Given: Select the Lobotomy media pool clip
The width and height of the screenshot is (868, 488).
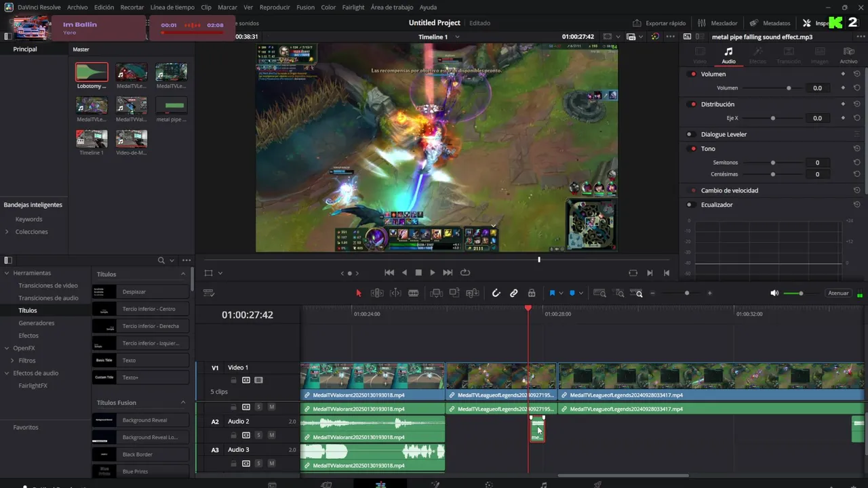Looking at the screenshot, I should point(92,76).
